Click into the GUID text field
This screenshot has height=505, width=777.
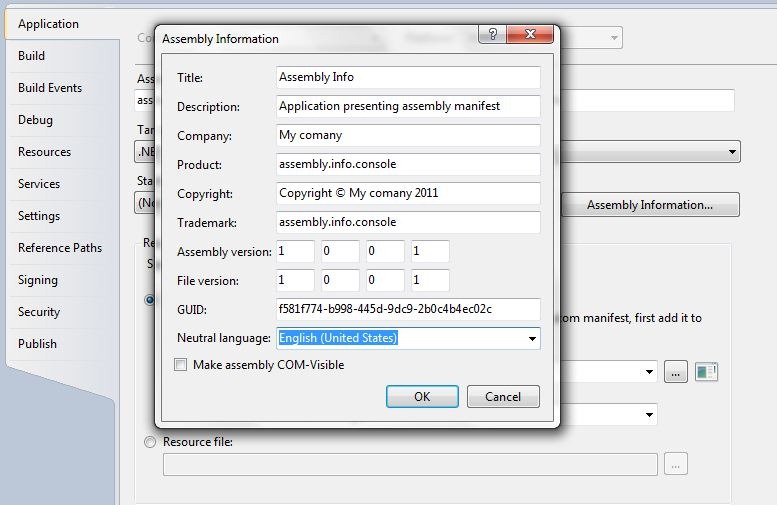(407, 309)
